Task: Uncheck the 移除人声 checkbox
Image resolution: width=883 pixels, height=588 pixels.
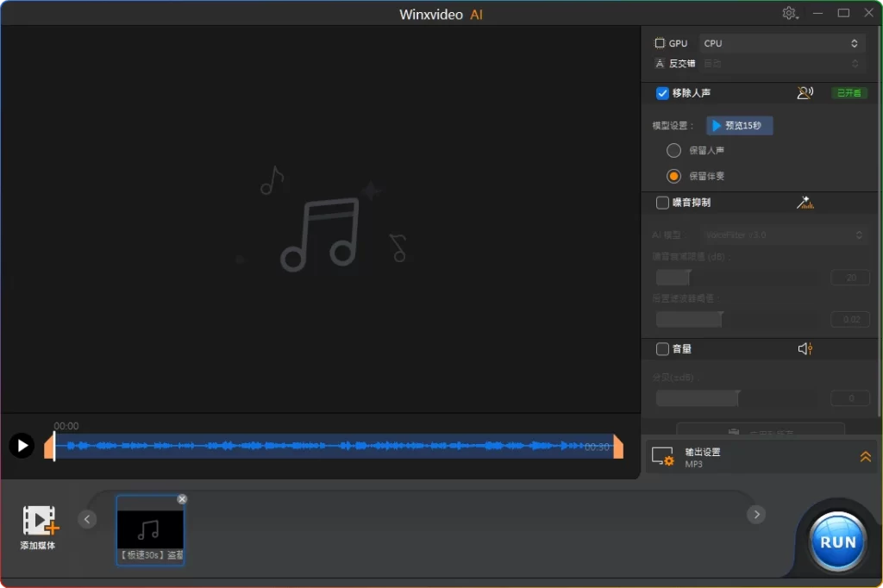Action: (662, 93)
